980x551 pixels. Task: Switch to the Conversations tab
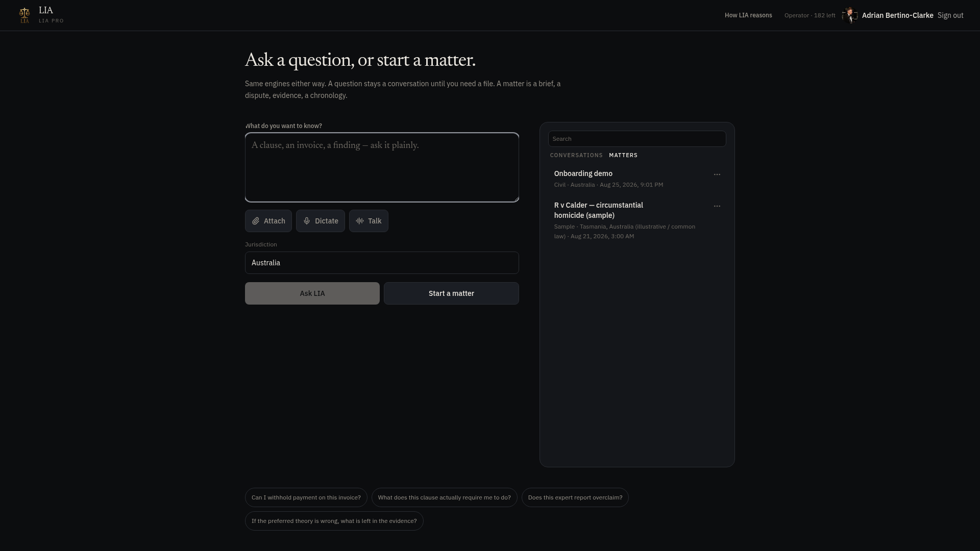(x=576, y=155)
